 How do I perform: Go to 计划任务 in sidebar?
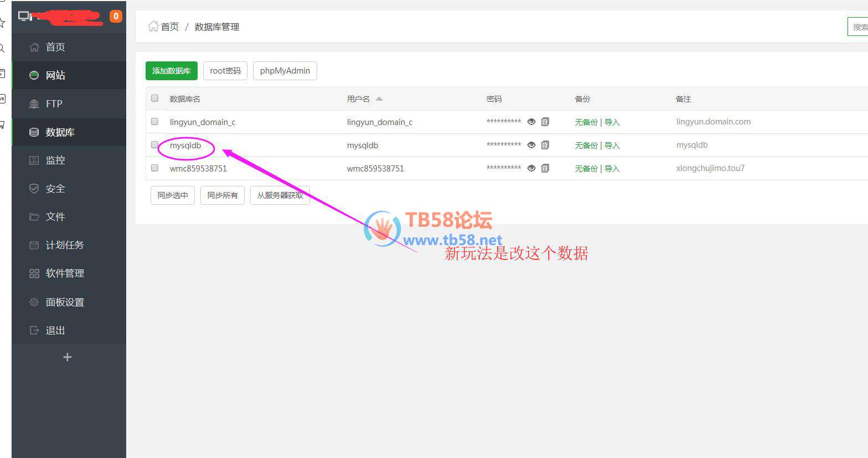(x=64, y=245)
